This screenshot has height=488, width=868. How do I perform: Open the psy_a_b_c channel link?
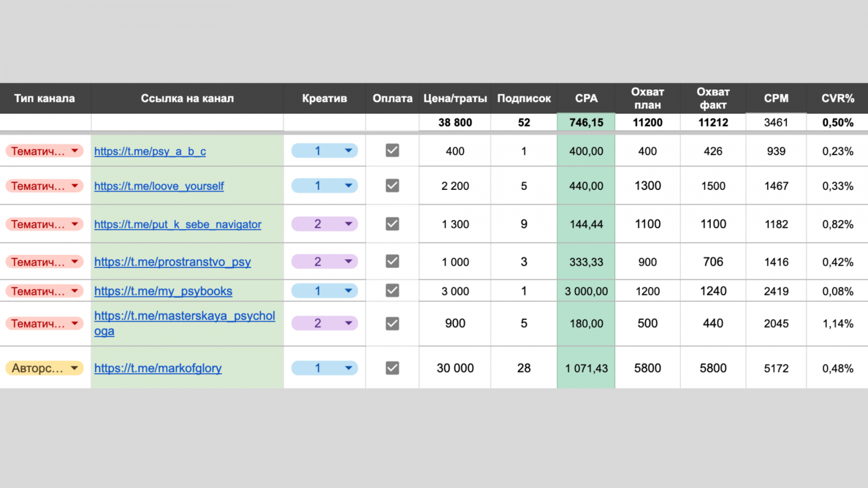150,151
